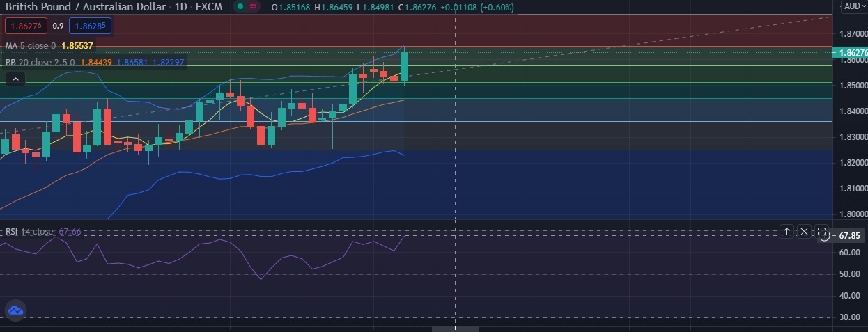
Task: Click the RSI value label 67.85 on the axis
Action: pos(849,236)
